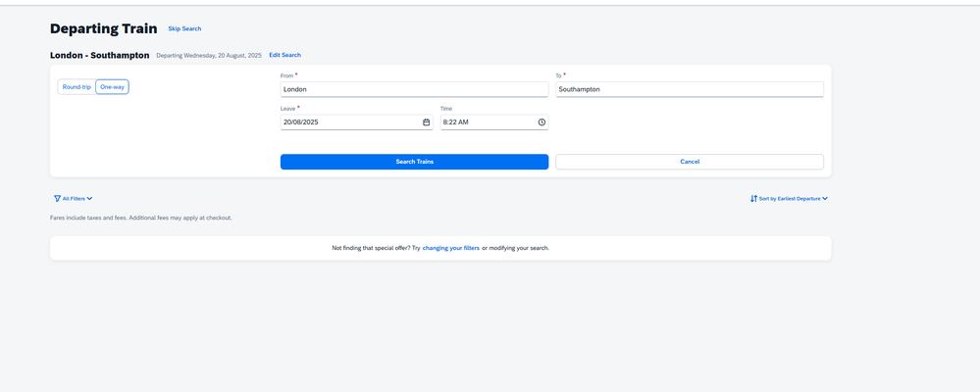Click the Time field showing 8:22 AM
This screenshot has width=980, height=392.
(493, 122)
